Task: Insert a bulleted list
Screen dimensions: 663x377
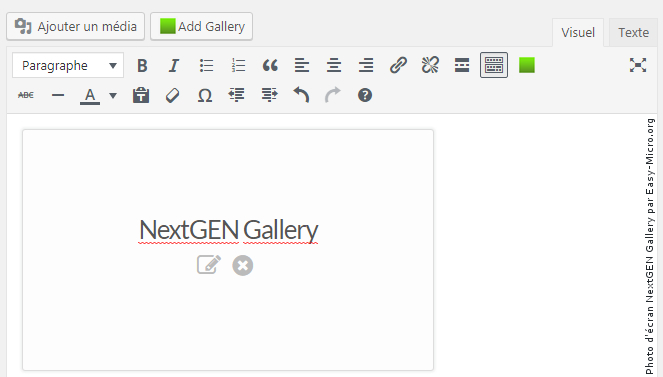Action: click(206, 66)
